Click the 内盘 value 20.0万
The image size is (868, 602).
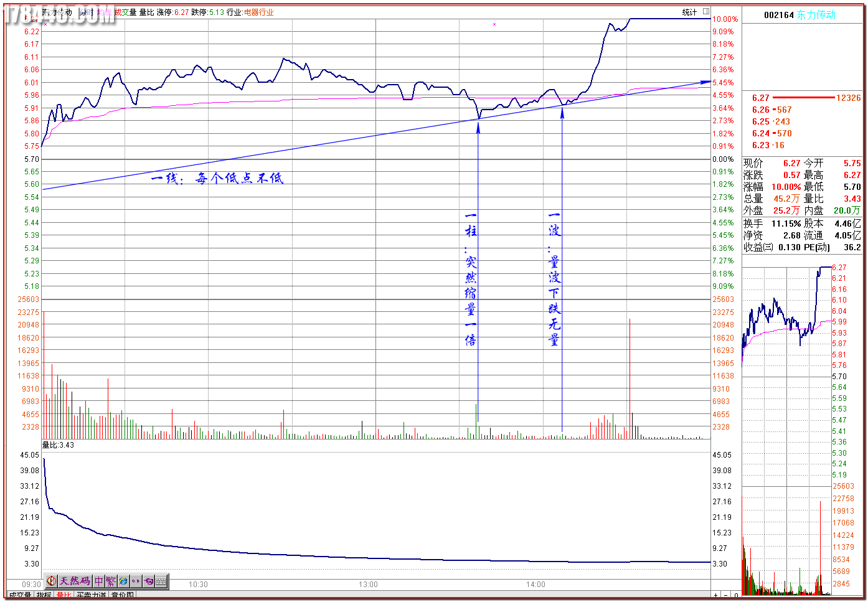coord(847,210)
